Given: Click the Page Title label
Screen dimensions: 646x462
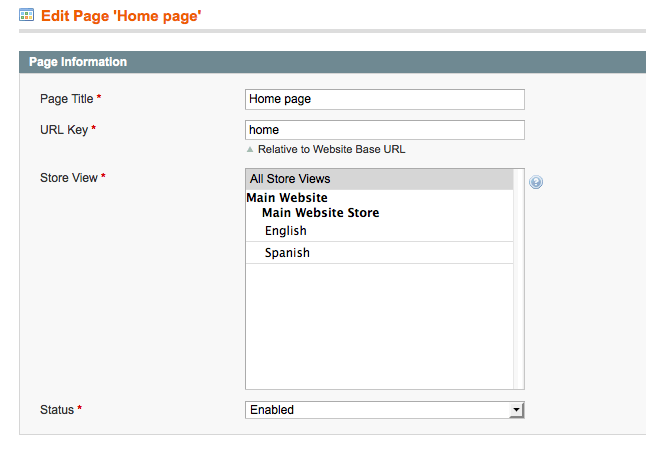Looking at the screenshot, I should tap(66, 99).
